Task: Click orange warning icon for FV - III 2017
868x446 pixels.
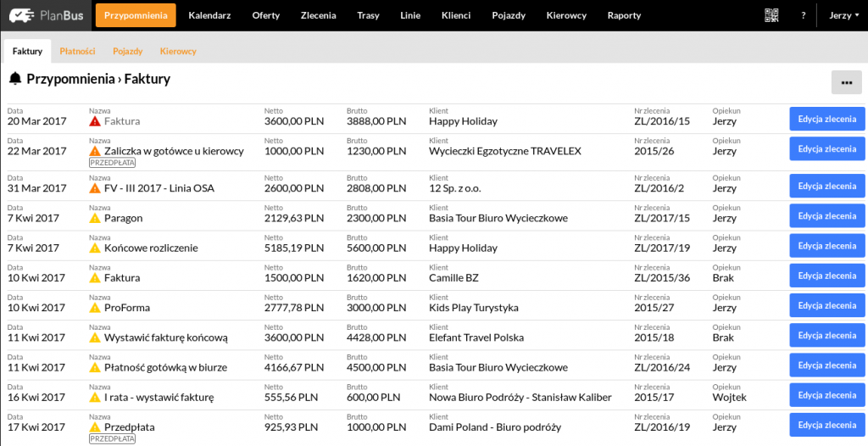Action: click(95, 188)
